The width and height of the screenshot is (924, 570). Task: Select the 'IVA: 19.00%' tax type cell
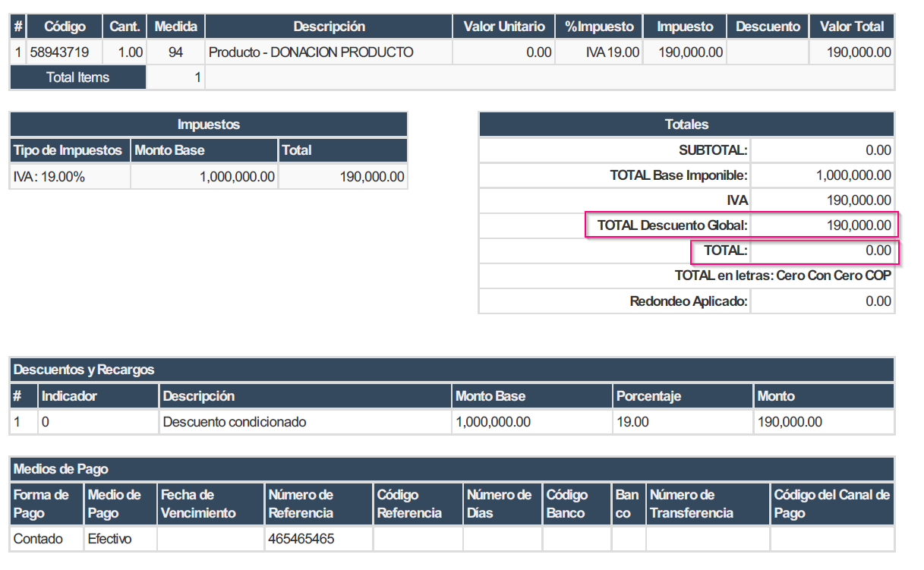[50, 177]
